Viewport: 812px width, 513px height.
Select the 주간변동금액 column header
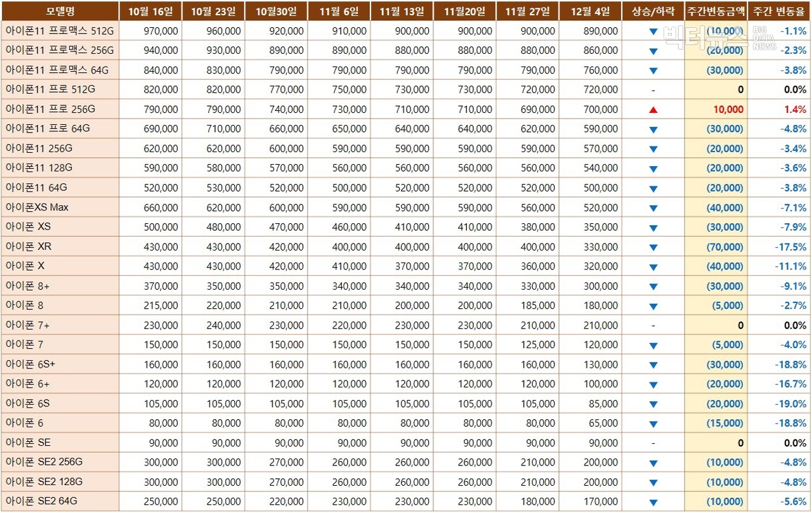point(716,11)
